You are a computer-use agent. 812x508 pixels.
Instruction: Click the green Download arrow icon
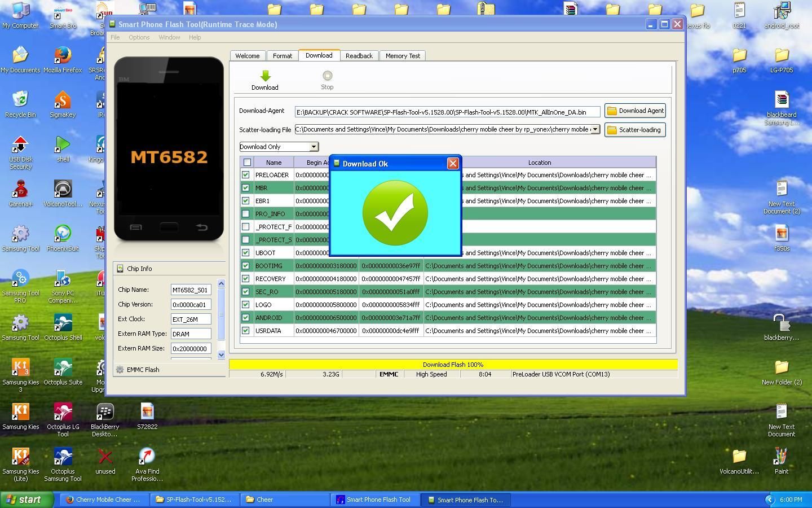(264, 76)
